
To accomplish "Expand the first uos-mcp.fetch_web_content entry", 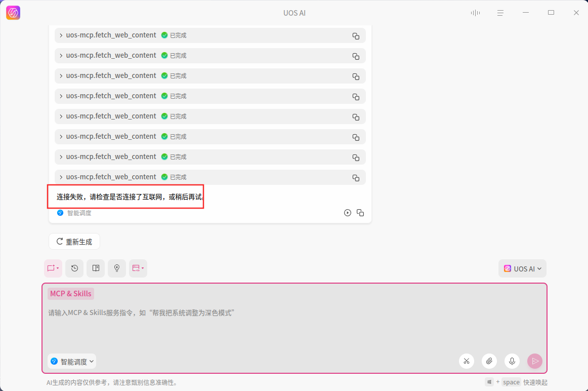I will click(x=60, y=35).
